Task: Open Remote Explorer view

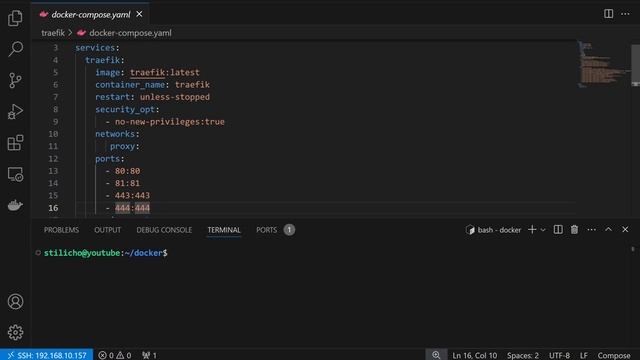Action: pyautogui.click(x=15, y=174)
